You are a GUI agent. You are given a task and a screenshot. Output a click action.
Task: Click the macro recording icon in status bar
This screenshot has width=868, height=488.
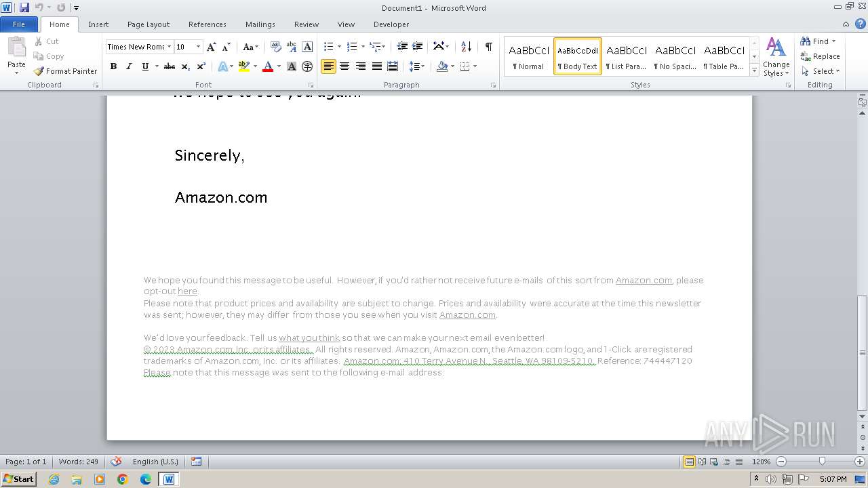[196, 462]
